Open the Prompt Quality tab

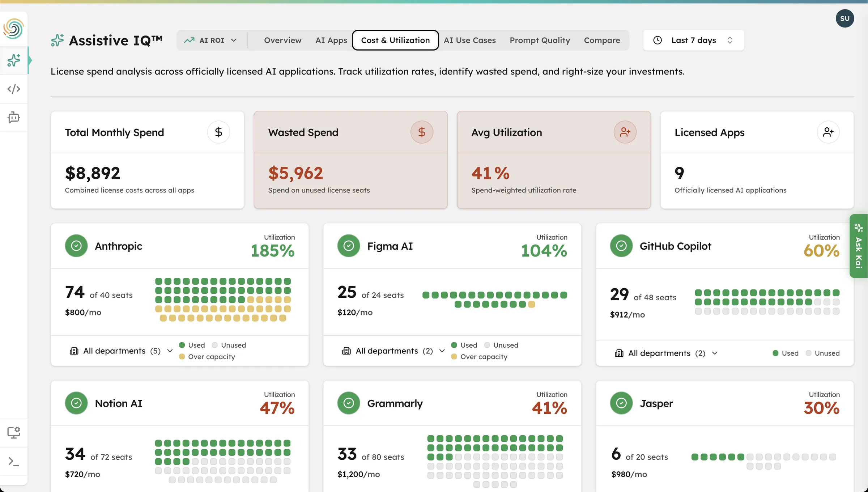click(540, 40)
